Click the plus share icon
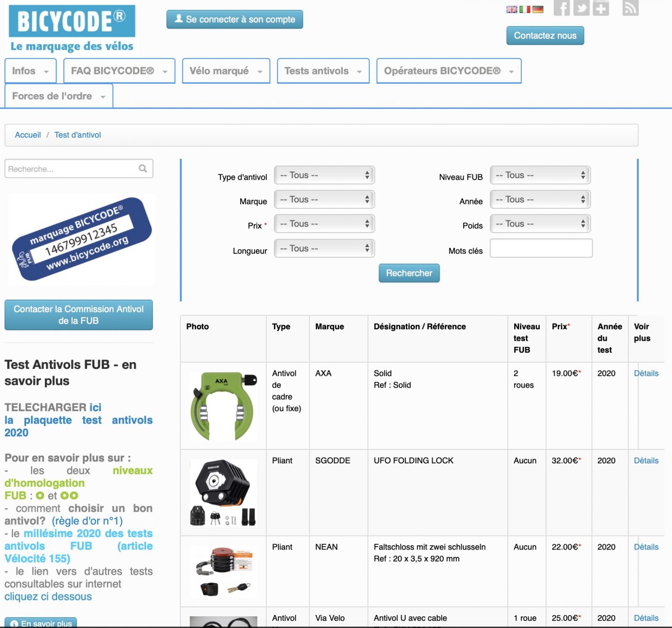Viewport: 672px width, 628px height. click(601, 8)
